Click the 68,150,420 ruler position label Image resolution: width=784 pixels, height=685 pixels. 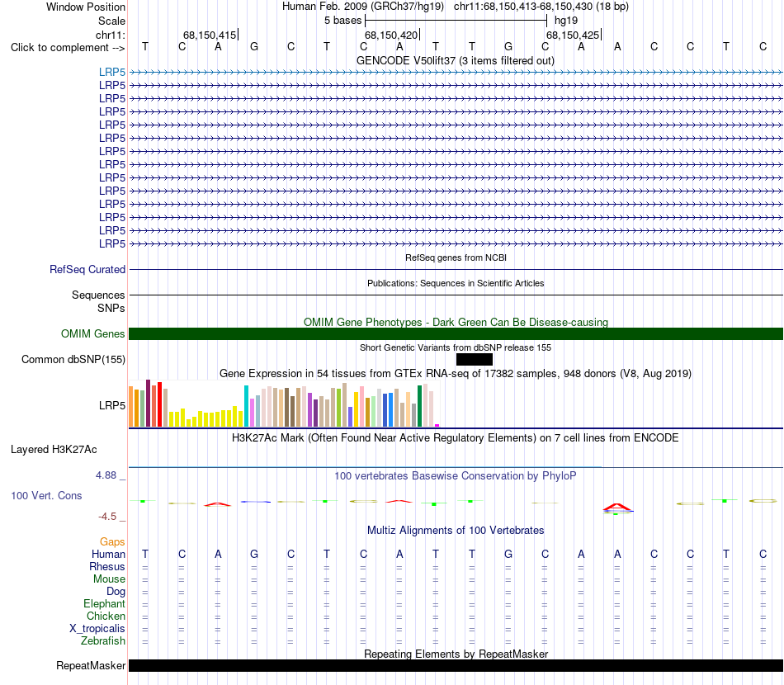pos(391,35)
